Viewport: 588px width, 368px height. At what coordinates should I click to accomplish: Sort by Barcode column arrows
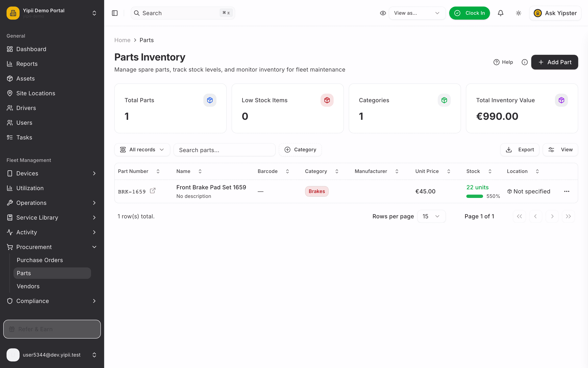pos(287,171)
